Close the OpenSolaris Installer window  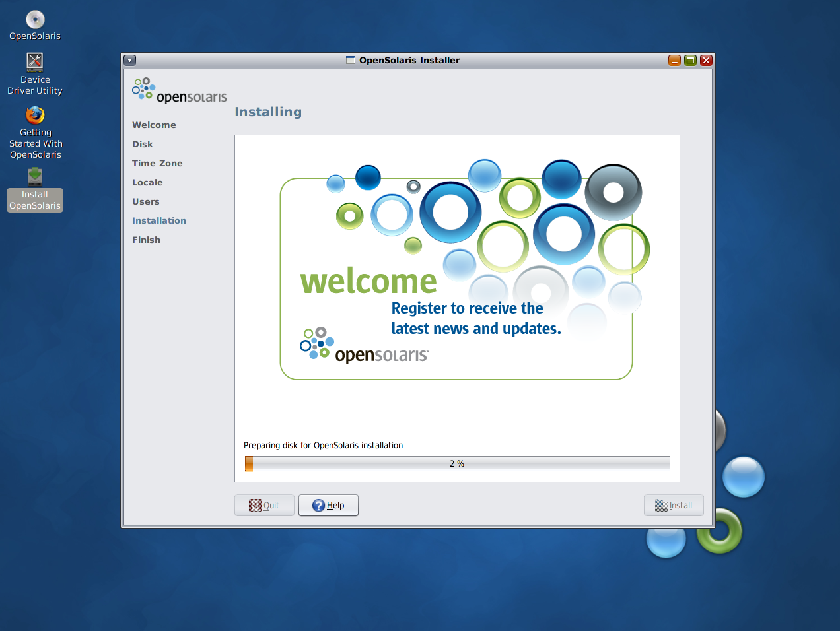(x=706, y=60)
